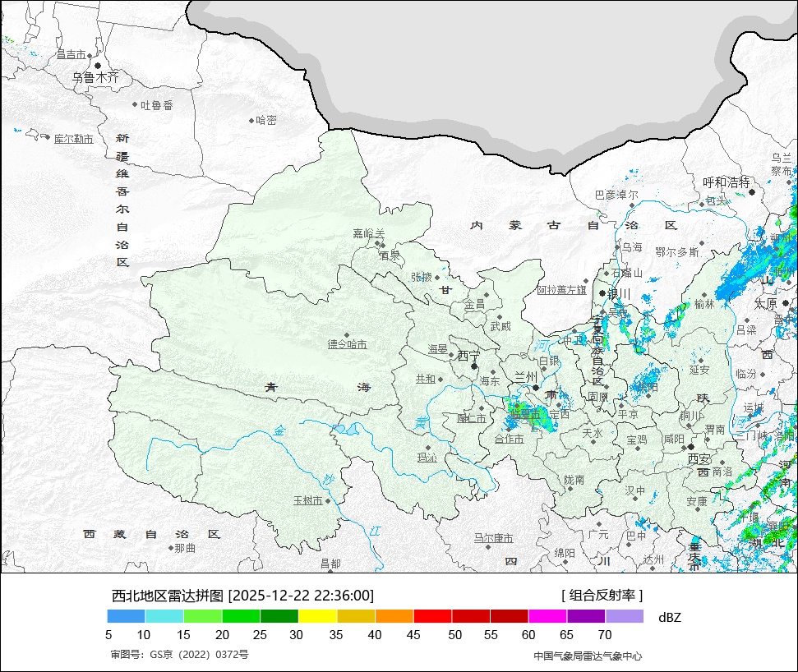
Task: Click the 玉树市 label
Action: tap(308, 500)
